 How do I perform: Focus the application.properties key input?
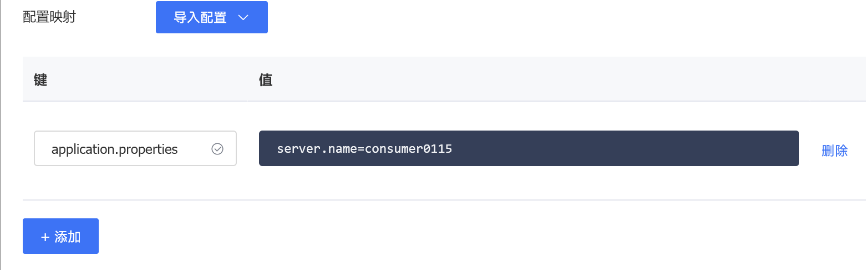click(x=135, y=148)
